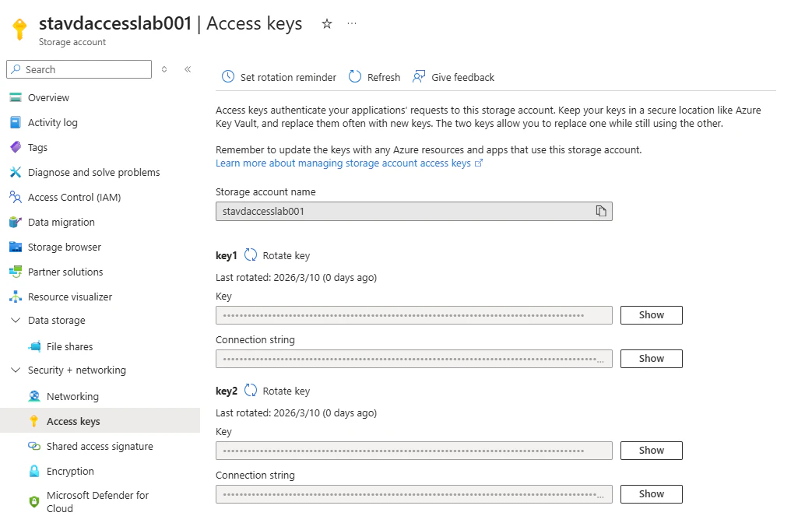812x523 pixels.
Task: Click the Microsoft Defender shield icon
Action: point(34,501)
